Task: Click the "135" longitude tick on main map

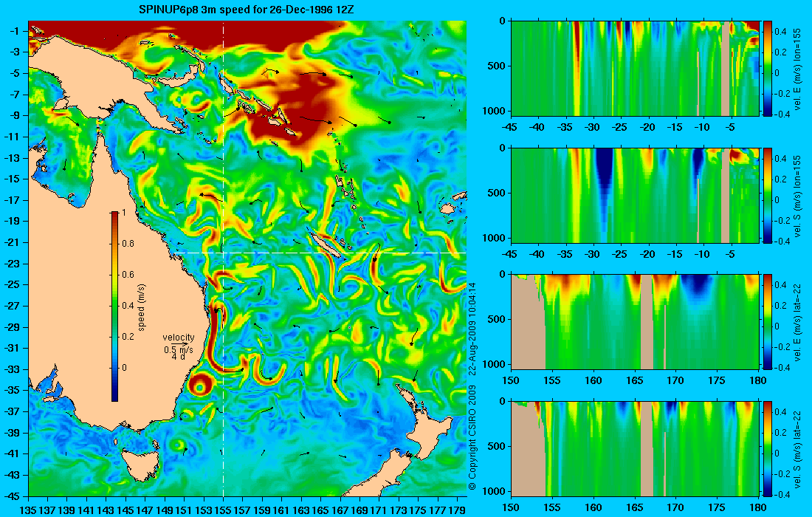Action: pyautogui.click(x=28, y=510)
